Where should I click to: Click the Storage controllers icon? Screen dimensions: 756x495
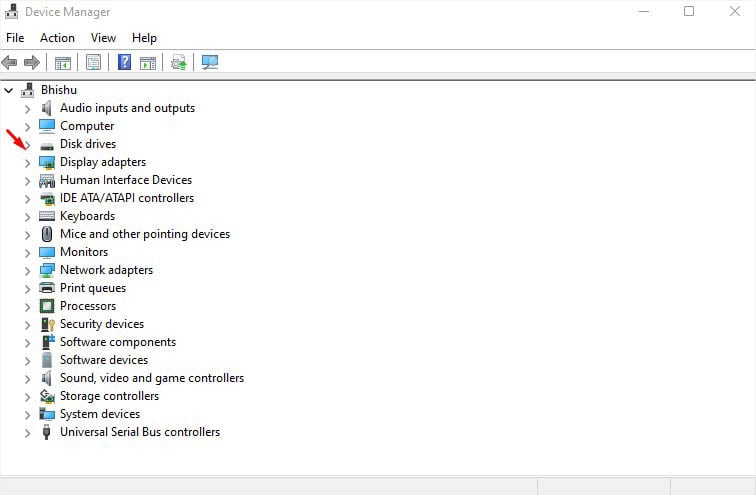47,396
